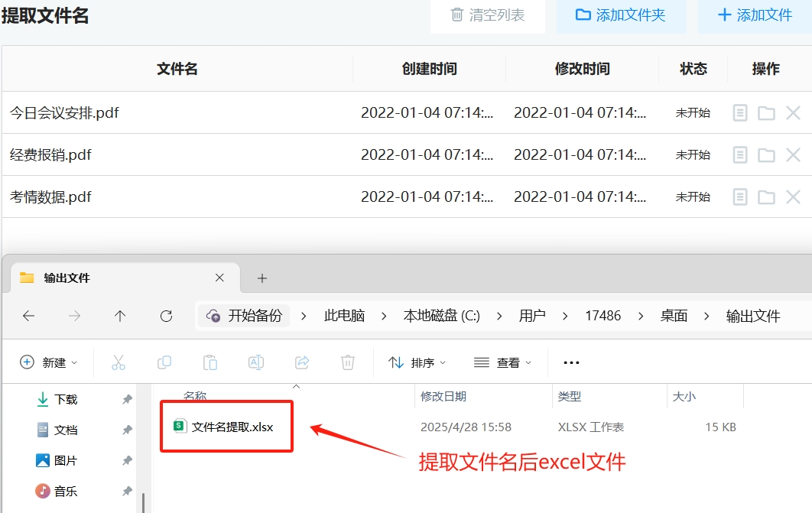The image size is (812, 513).
Task: Expand chevron after 用户 in breadcrumb
Action: (565, 317)
